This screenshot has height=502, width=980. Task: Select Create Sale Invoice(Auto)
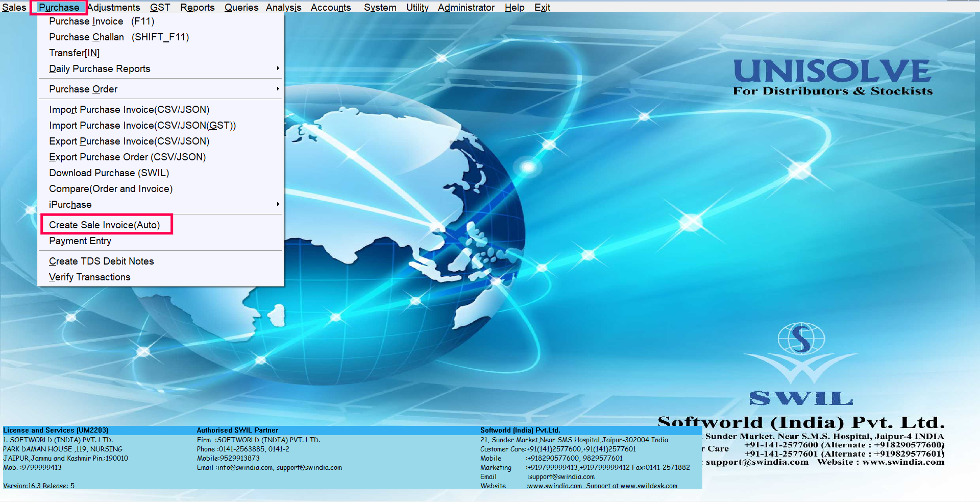click(x=161, y=225)
